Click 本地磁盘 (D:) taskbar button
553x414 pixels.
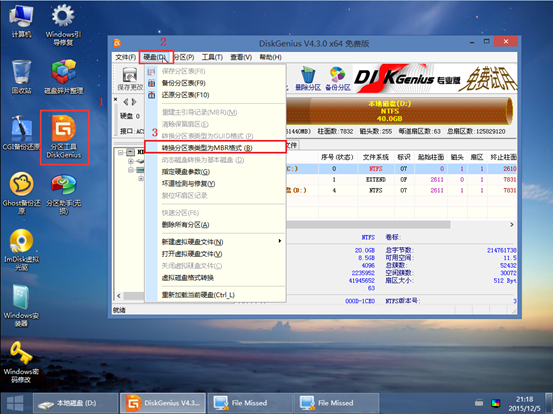point(75,403)
